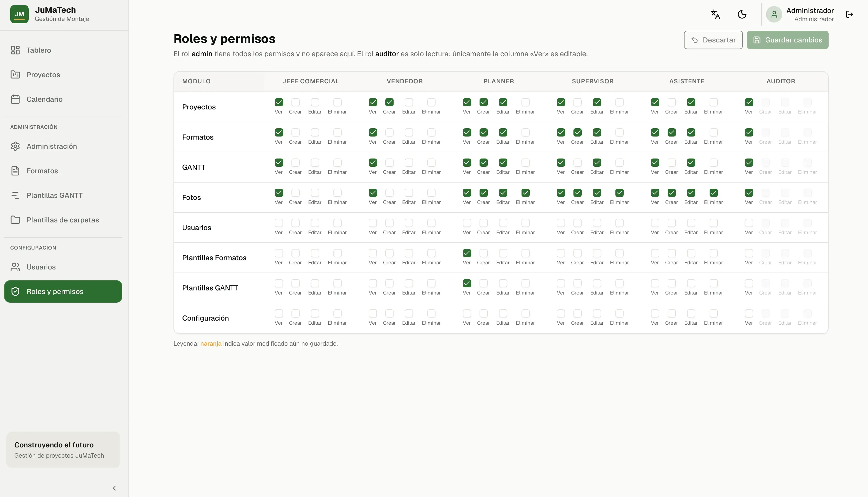Viewport: 868px width, 497px height.
Task: Enable Jefe Comercial Ver for Usuarios
Action: click(x=279, y=223)
